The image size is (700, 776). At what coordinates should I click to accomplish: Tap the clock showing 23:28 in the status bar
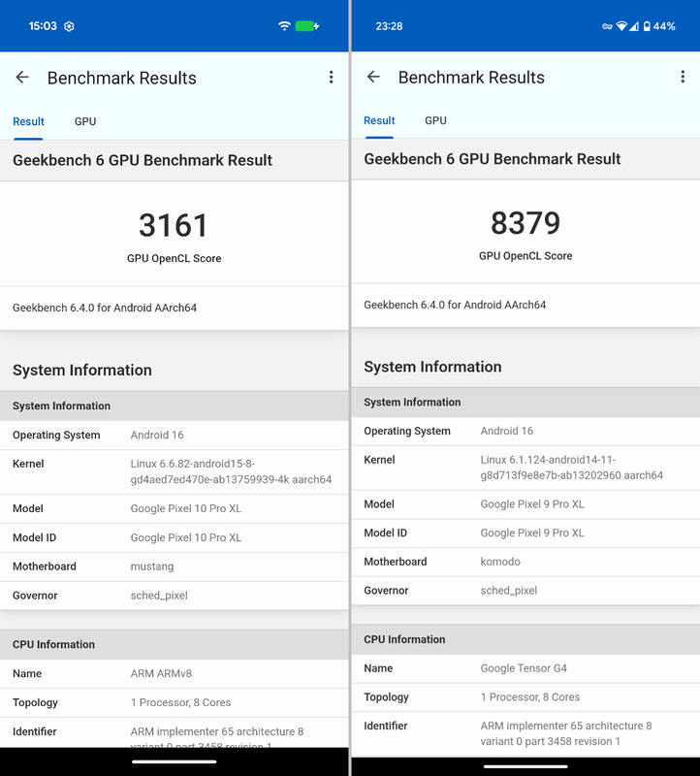click(x=392, y=26)
